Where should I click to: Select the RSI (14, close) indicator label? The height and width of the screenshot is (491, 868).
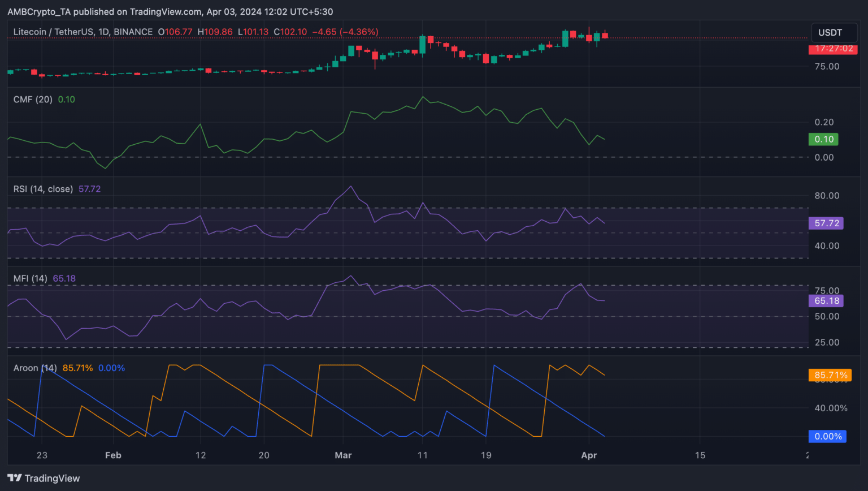click(x=43, y=189)
